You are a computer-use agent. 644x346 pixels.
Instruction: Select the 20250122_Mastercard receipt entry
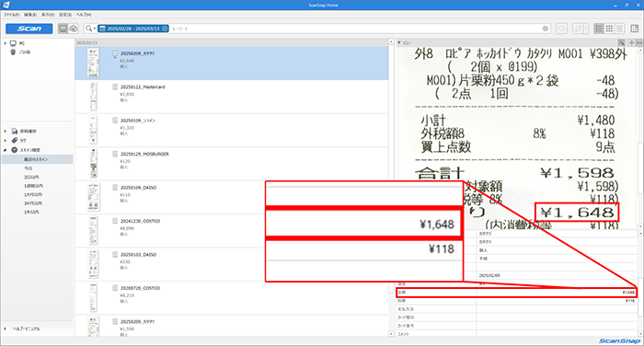tap(232, 97)
